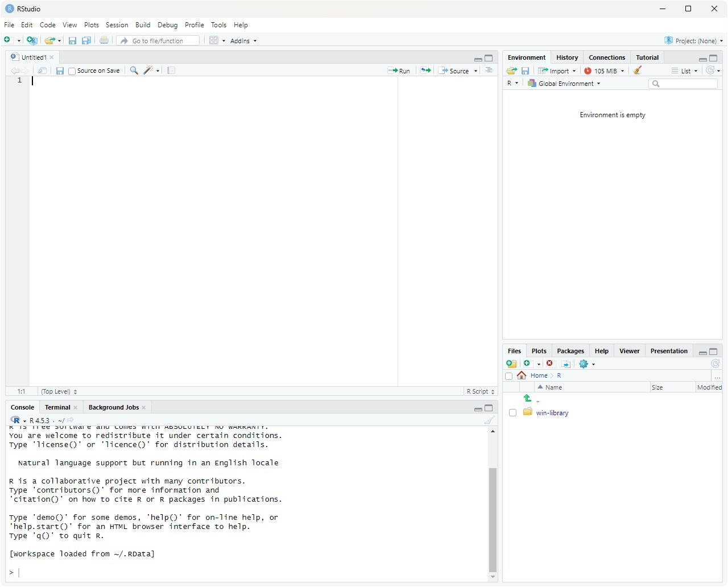Open the 105 MiB memory usage dropdown
The width and height of the screenshot is (728, 587).
click(x=605, y=71)
